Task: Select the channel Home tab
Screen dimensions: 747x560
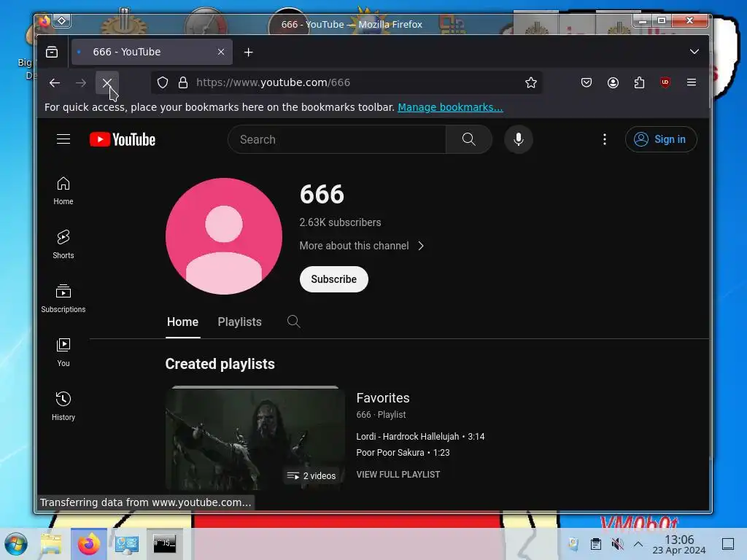Action: [182, 322]
